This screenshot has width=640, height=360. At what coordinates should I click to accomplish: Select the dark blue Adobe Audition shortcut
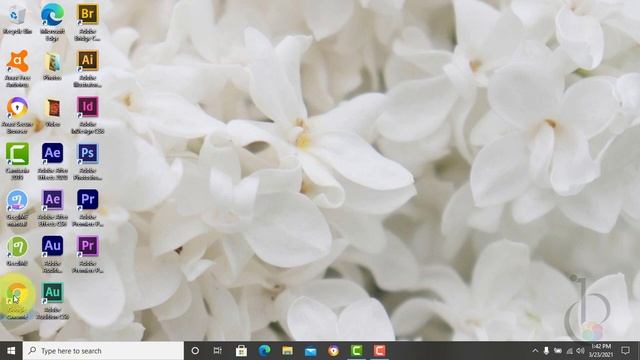point(52,254)
